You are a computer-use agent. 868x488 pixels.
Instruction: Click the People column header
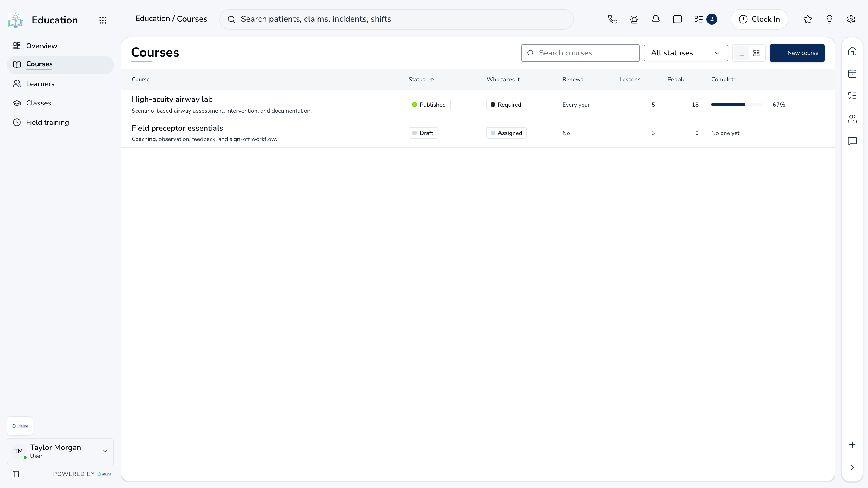676,80
